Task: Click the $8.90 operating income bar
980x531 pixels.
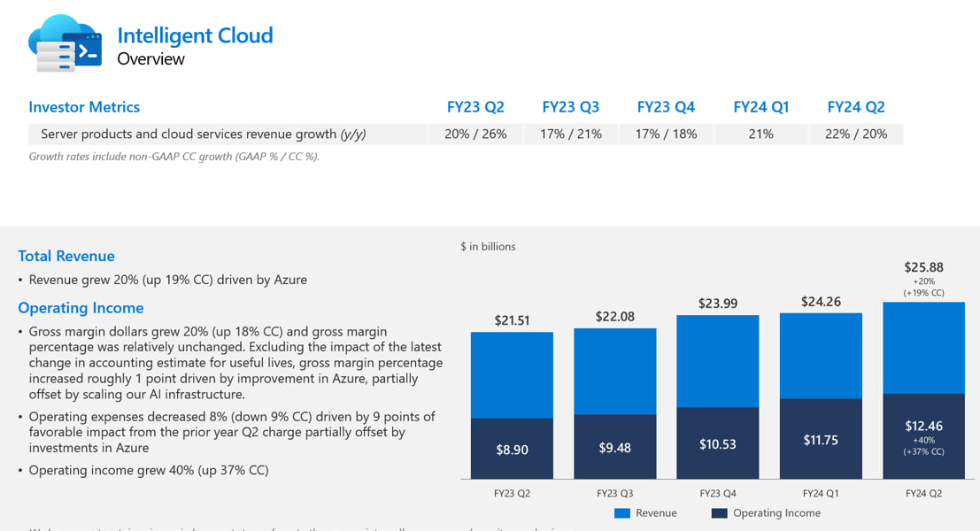Action: pos(512,449)
